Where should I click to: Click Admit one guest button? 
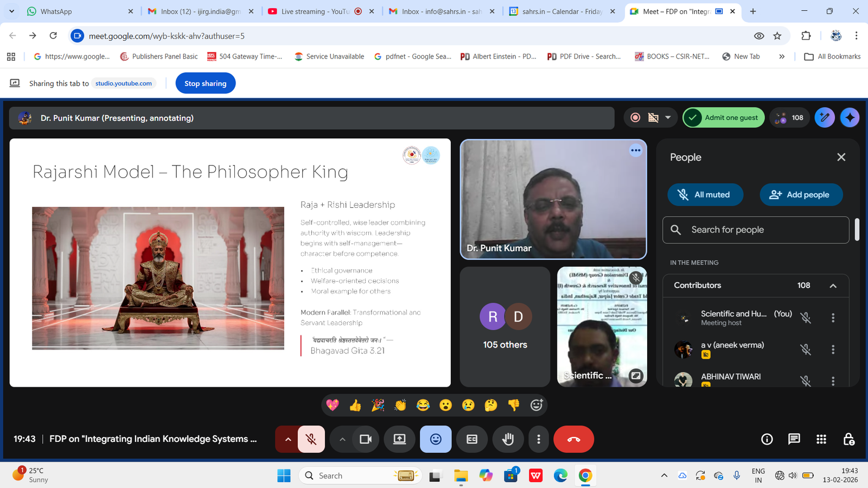(x=724, y=118)
